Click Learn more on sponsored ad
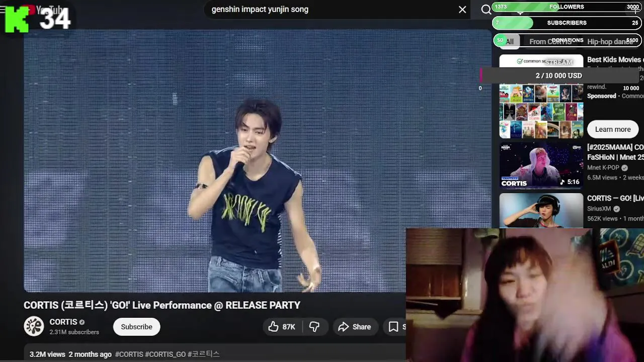 pyautogui.click(x=612, y=129)
